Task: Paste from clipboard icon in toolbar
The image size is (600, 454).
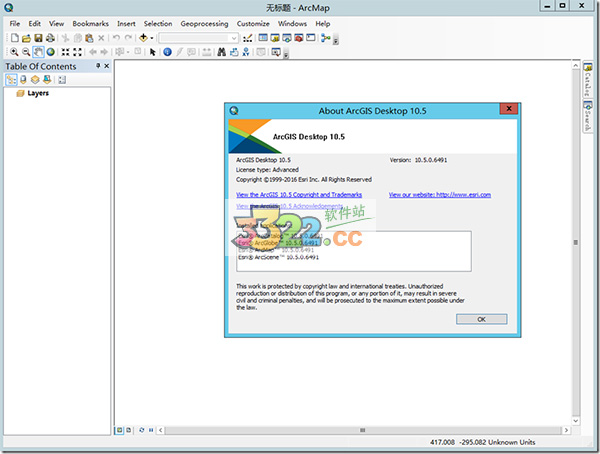Action: tap(89, 38)
